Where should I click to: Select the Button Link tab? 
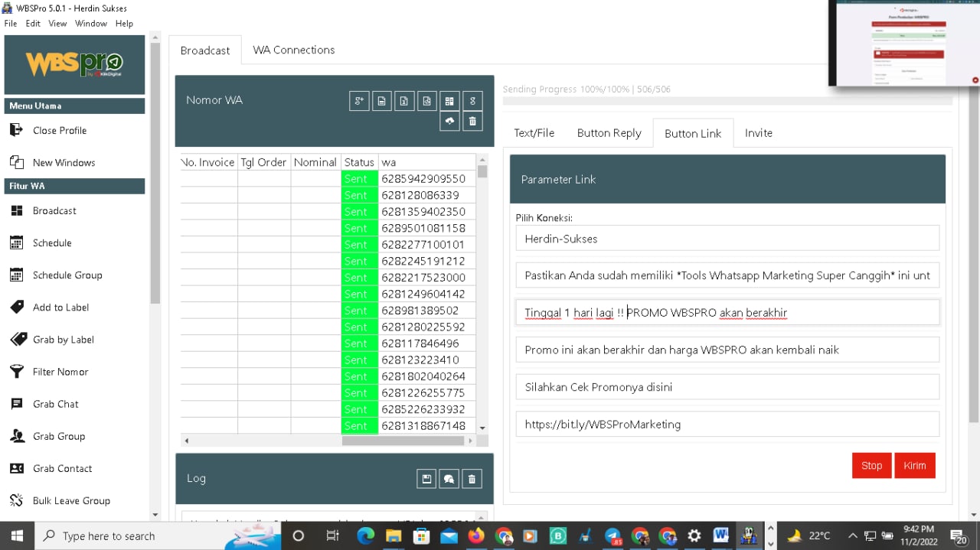pos(693,133)
